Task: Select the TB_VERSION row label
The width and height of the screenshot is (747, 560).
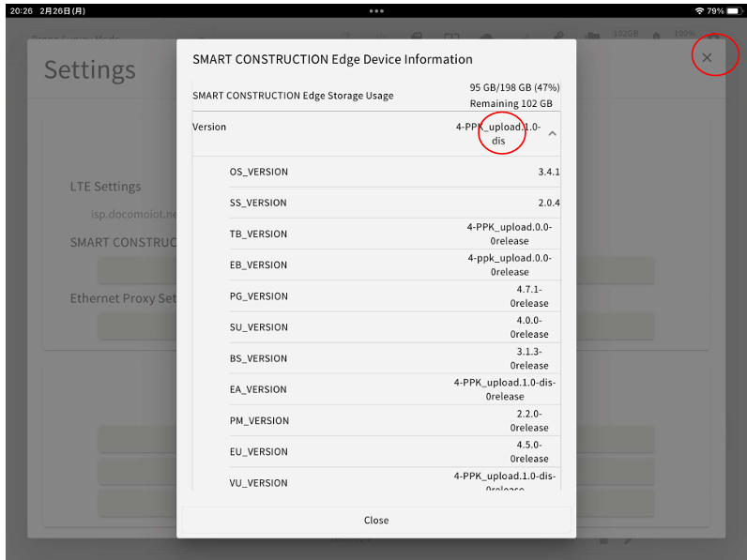Action: click(x=258, y=235)
